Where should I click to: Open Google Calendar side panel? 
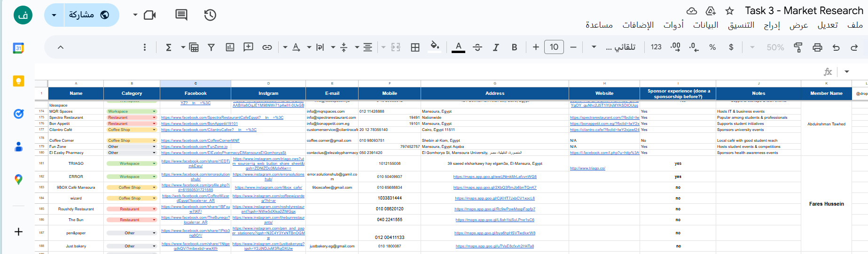click(18, 48)
